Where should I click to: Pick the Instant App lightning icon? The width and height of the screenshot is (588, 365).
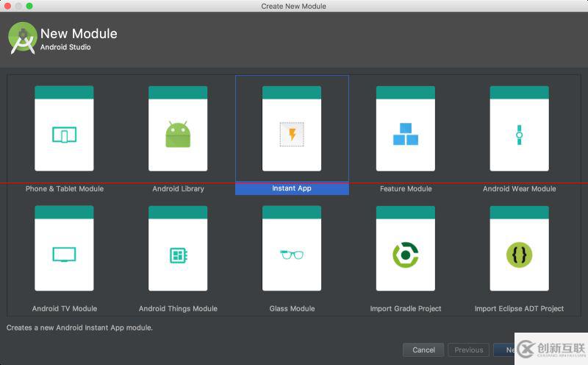(292, 135)
